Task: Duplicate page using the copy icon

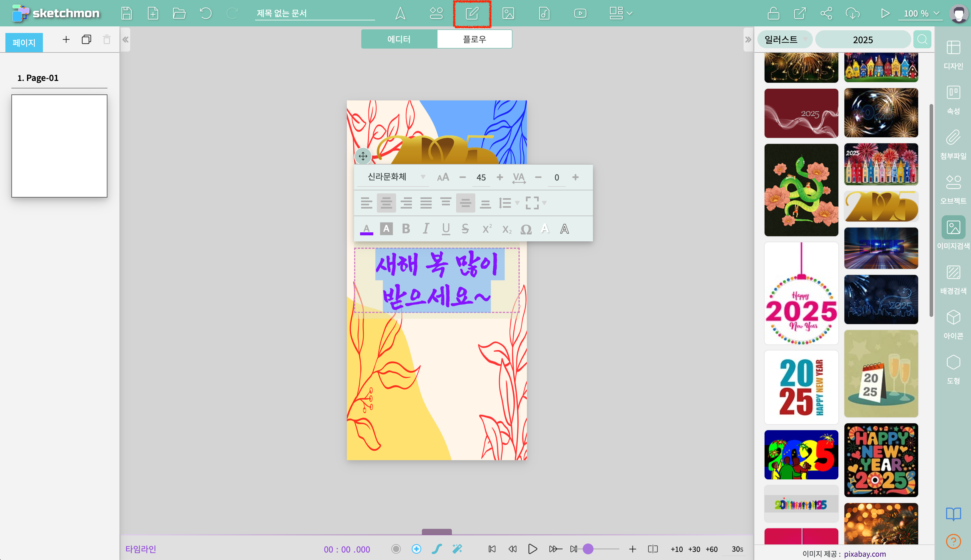Action: (86, 40)
